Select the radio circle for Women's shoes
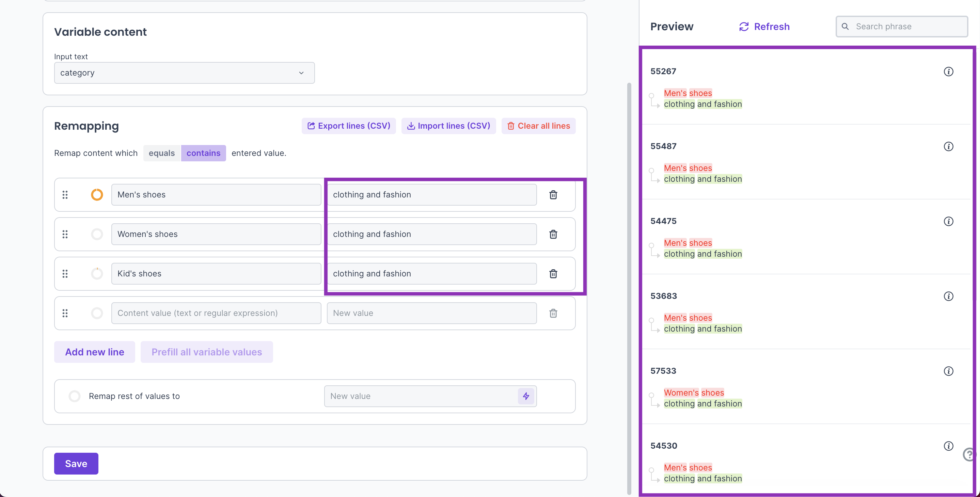This screenshot has width=980, height=497. point(97,234)
